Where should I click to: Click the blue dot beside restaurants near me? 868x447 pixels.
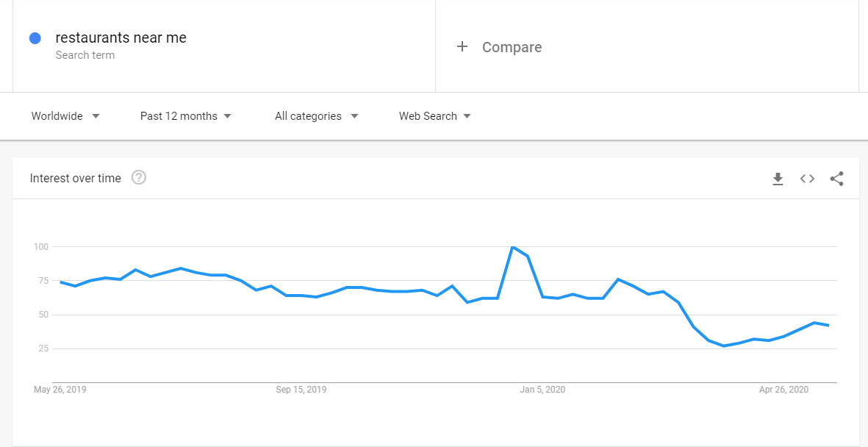coord(35,38)
